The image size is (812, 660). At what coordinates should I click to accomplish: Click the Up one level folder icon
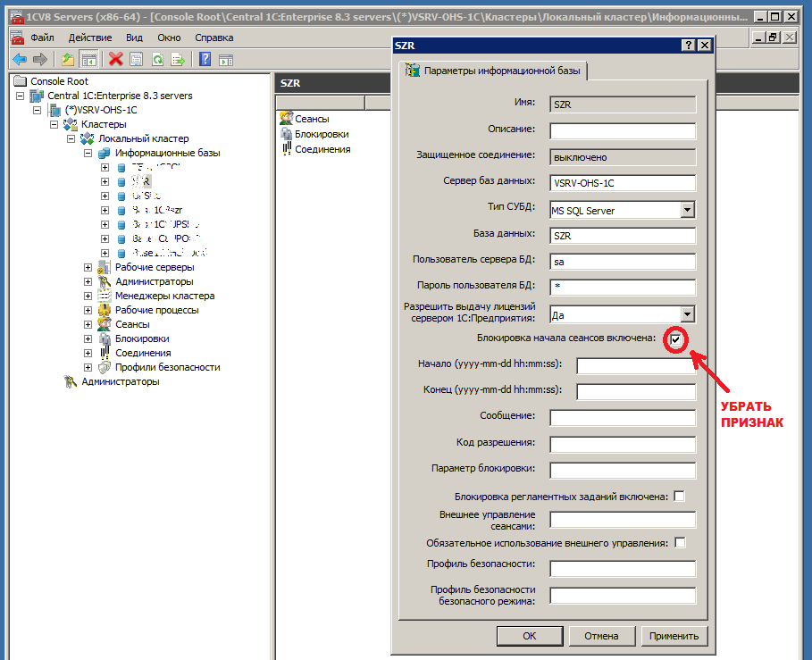tap(69, 59)
